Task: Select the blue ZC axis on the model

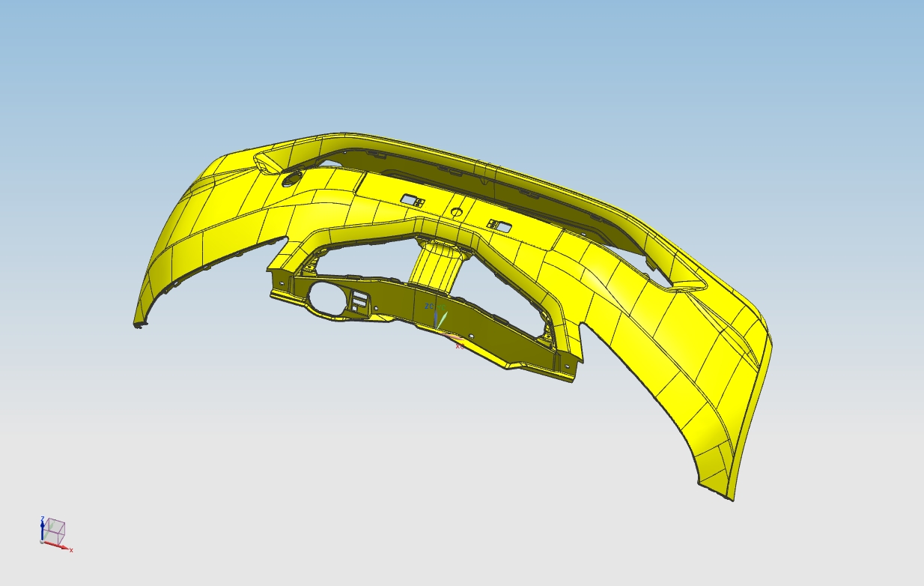Action: pyautogui.click(x=435, y=318)
